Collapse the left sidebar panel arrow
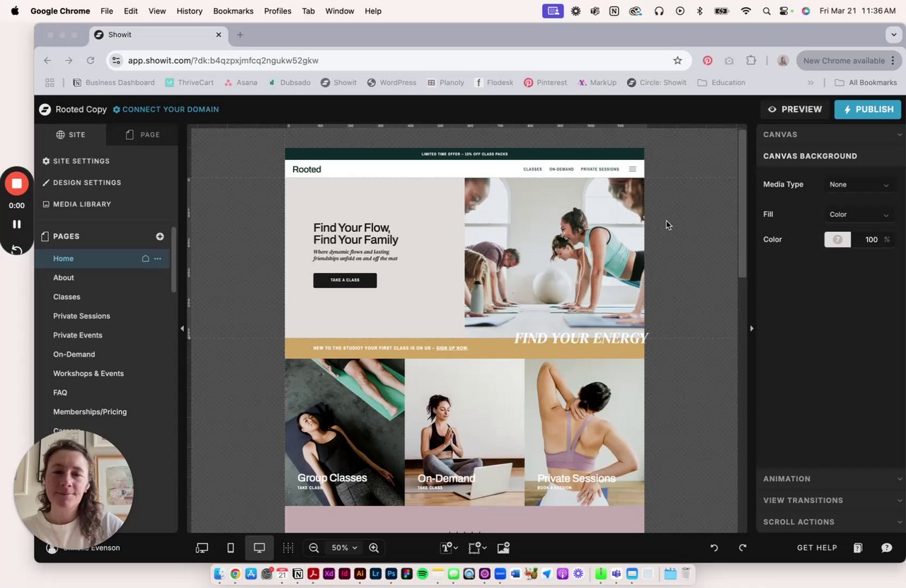The image size is (906, 588). click(x=182, y=328)
